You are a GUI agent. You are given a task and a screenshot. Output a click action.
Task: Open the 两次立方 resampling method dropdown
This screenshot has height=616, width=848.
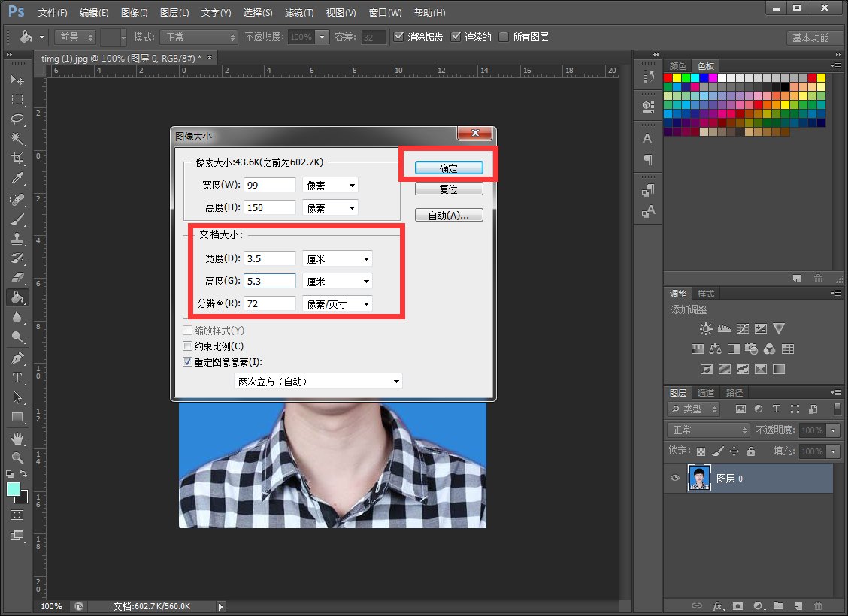318,382
